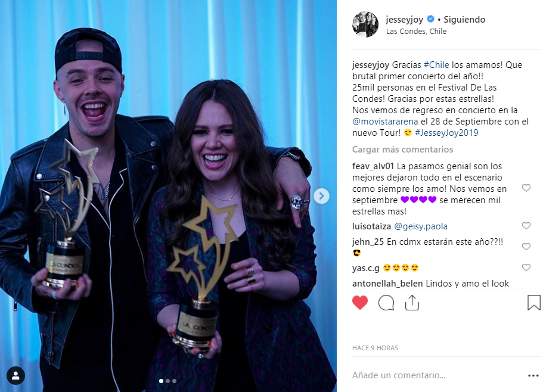Jump to the second carousel dot
The height and width of the screenshot is (392, 543).
click(167, 381)
